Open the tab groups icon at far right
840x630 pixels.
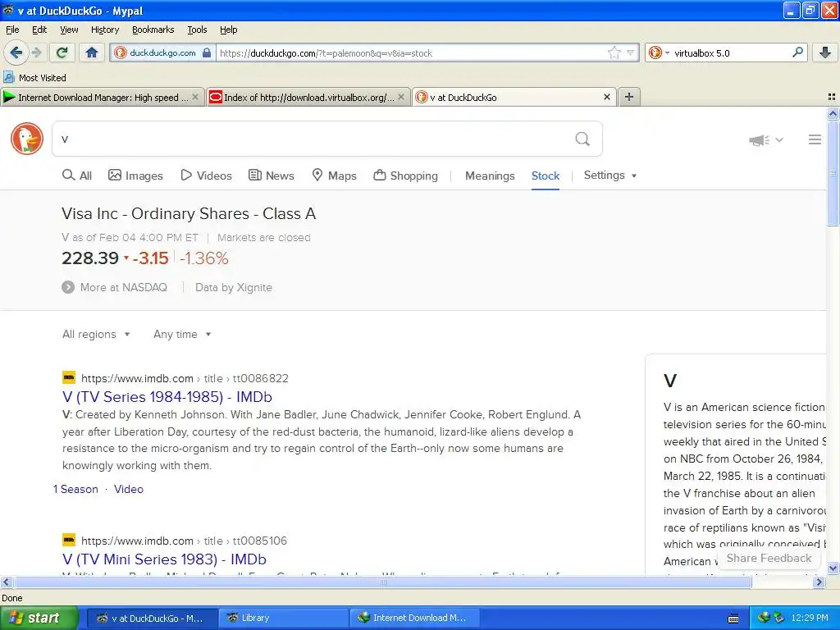(832, 97)
